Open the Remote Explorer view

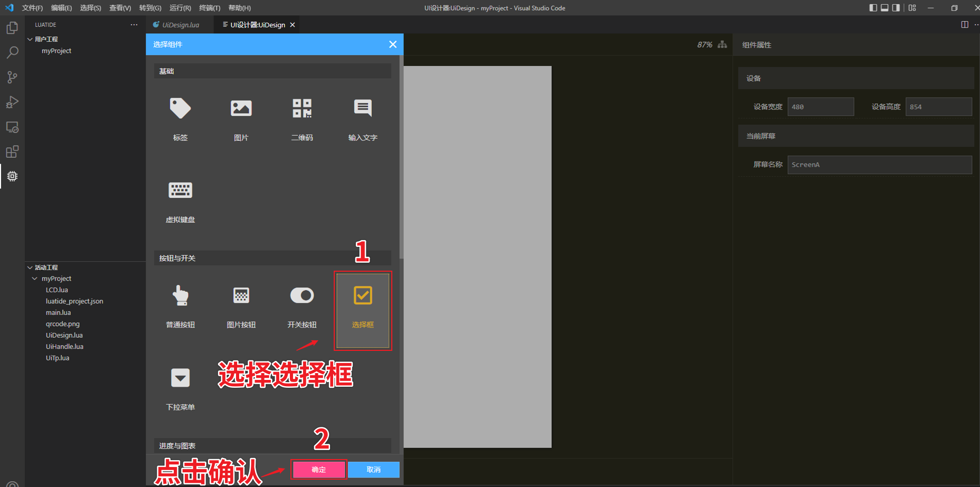[x=12, y=127]
